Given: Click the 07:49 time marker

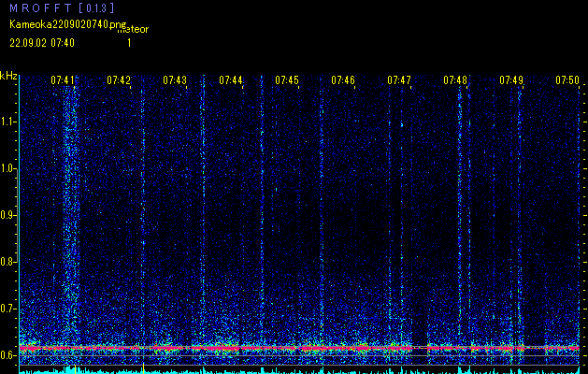Looking at the screenshot, I should 511,79.
